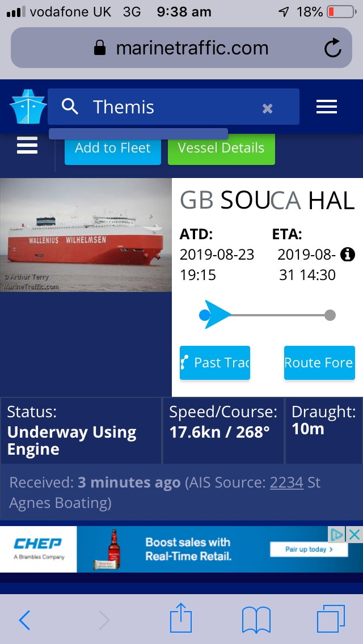
Task: View the Wallenius Wilhelmsen ship photo
Action: 86,235
